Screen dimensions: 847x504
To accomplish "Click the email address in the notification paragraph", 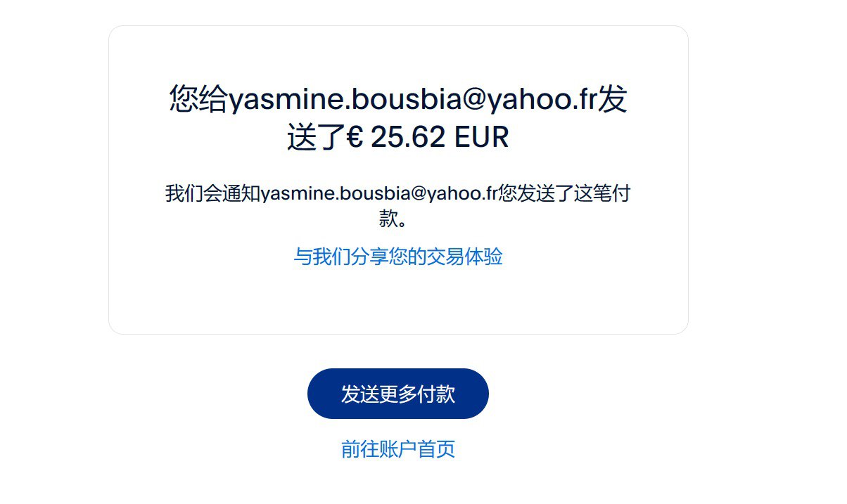I will click(x=380, y=194).
